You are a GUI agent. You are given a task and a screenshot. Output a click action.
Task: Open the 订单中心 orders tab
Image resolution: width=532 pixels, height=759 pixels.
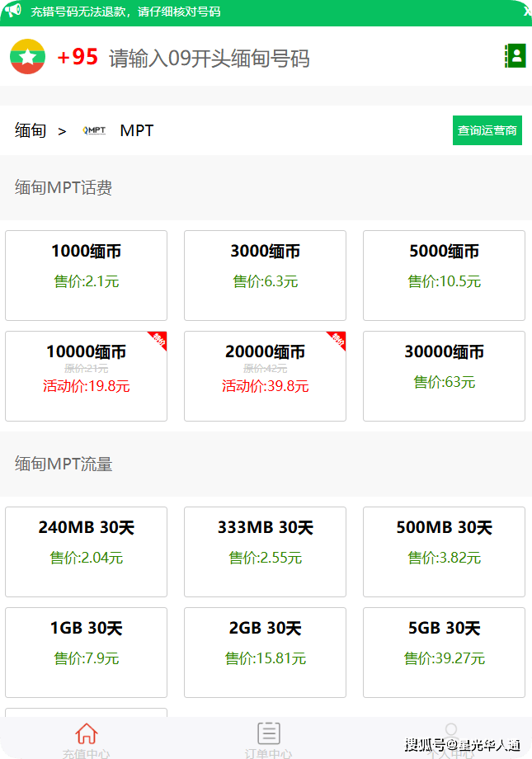coord(269,740)
